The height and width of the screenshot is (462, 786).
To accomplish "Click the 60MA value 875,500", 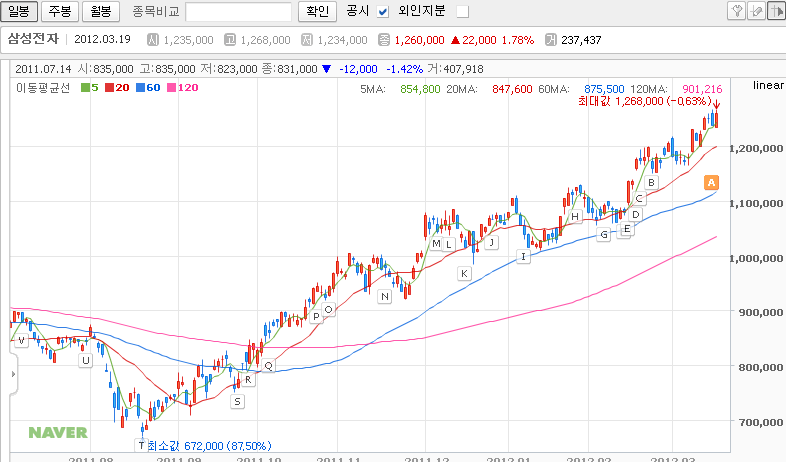I will click(x=604, y=89).
